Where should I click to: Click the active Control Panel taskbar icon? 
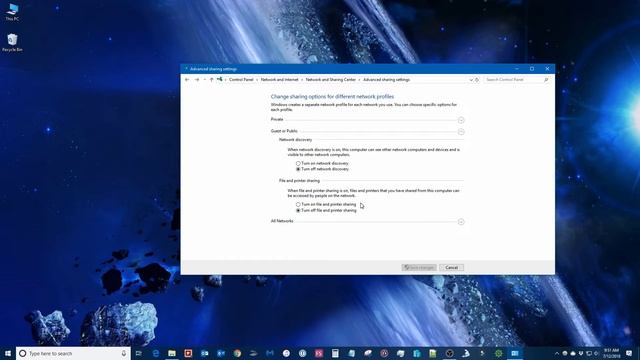[x=515, y=353]
